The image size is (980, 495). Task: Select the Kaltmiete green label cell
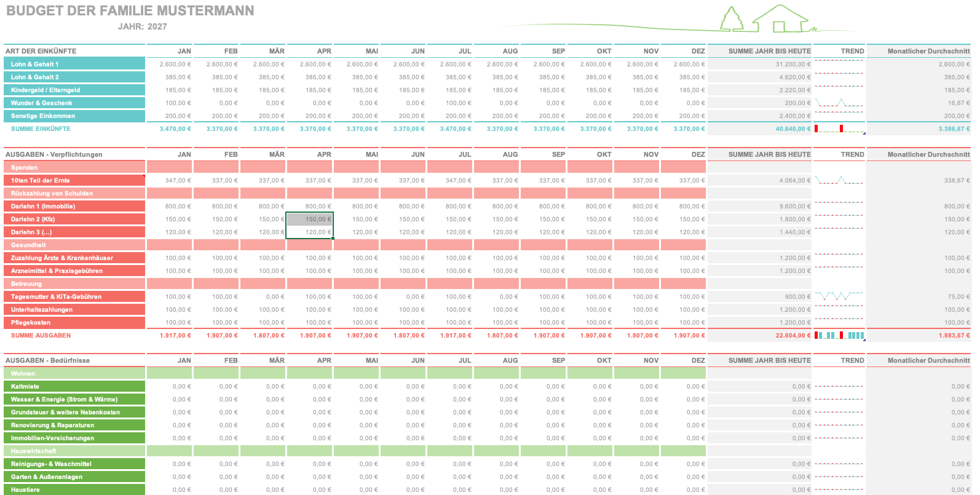pyautogui.click(x=74, y=386)
